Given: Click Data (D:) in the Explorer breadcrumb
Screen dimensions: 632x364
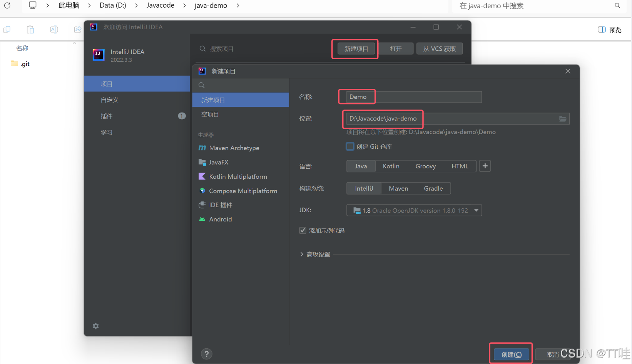Looking at the screenshot, I should (x=113, y=5).
